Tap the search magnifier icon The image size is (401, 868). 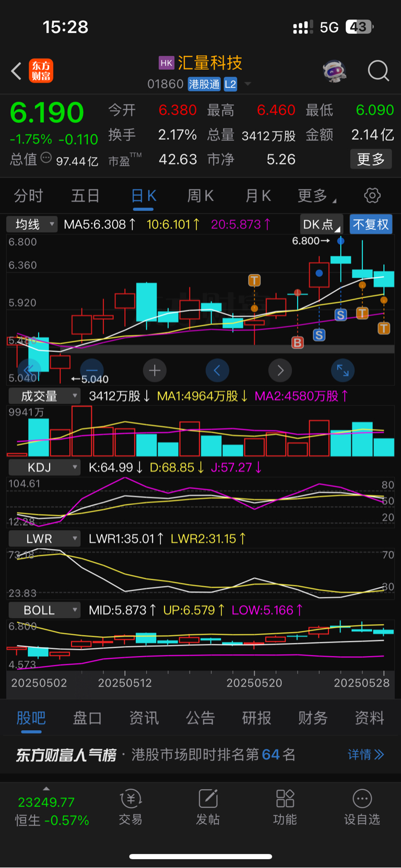point(378,71)
